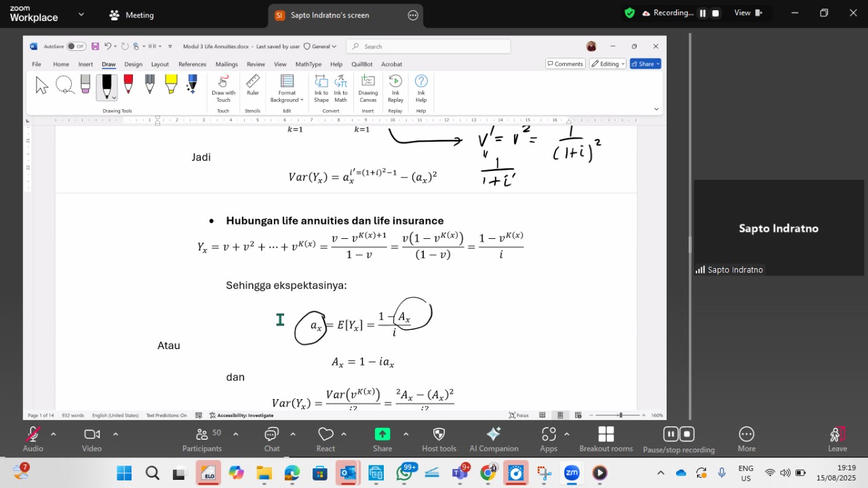Pick the red pen in Drawing Tools
The height and width of the screenshot is (488, 868).
[128, 84]
